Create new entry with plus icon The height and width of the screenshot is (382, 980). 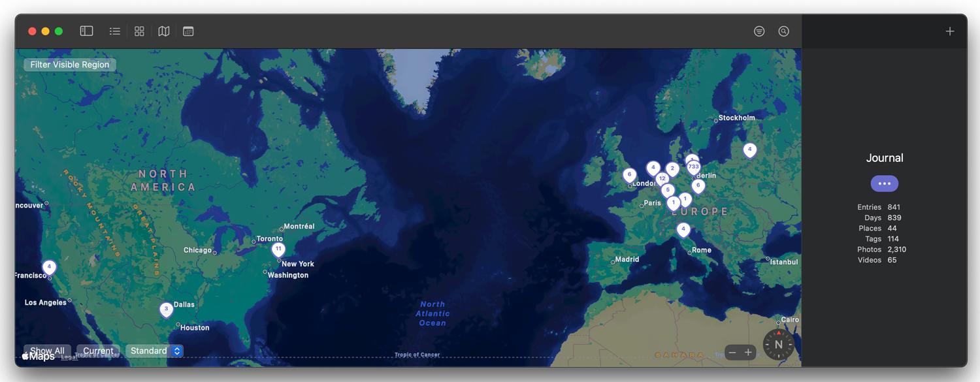pos(950,31)
